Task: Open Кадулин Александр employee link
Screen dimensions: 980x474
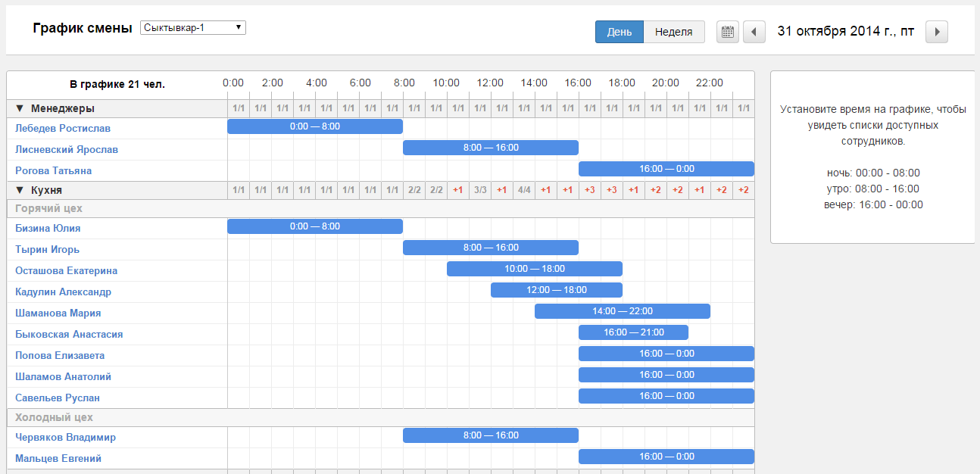Action: pyautogui.click(x=63, y=292)
